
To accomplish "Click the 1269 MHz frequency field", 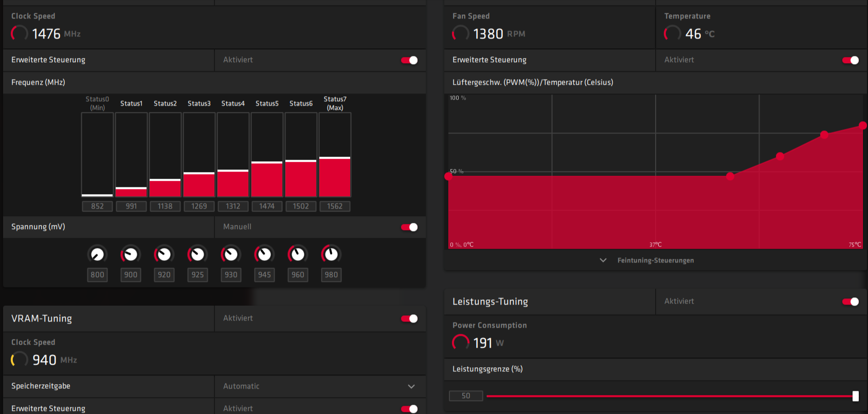I will tap(199, 206).
